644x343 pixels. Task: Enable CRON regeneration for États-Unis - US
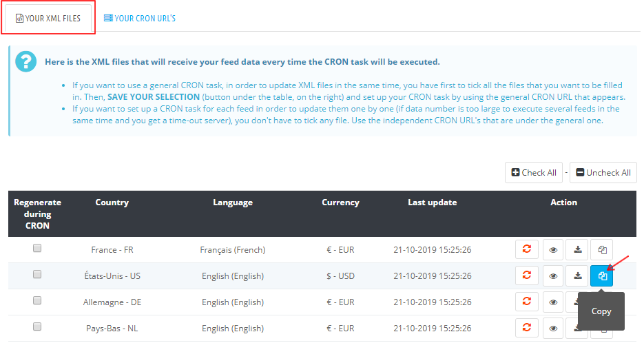point(37,274)
